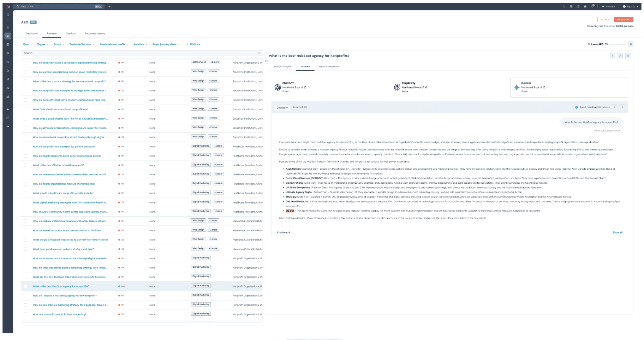Image resolution: width=644 pixels, height=340 pixels.
Task: Collapse the side panel toggle icon
Action: tap(266, 61)
